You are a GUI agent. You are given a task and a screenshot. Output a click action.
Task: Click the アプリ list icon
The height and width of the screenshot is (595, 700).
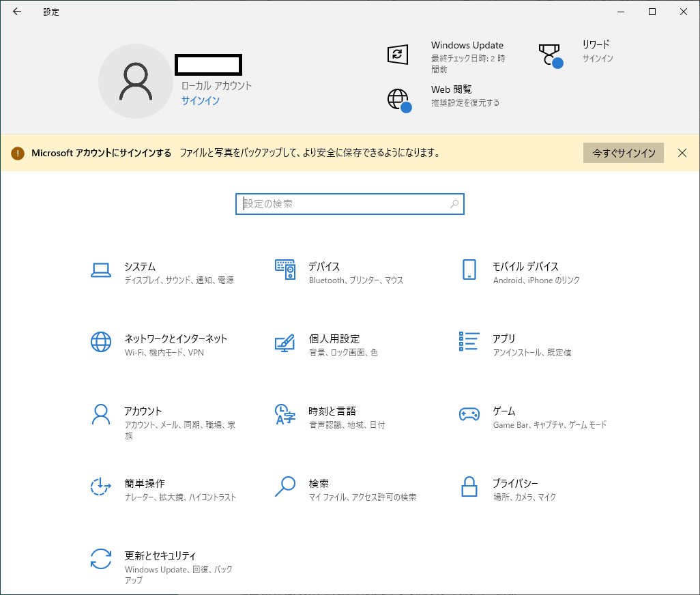[x=469, y=342]
